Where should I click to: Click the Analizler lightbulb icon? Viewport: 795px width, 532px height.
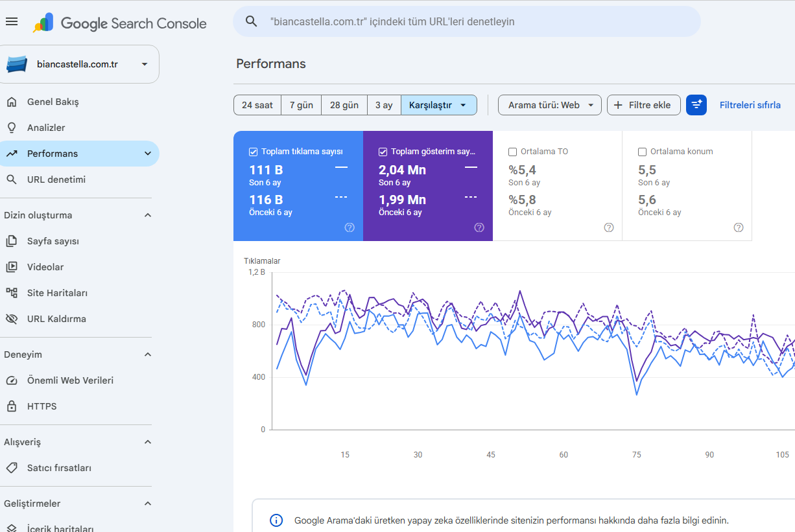(11, 128)
